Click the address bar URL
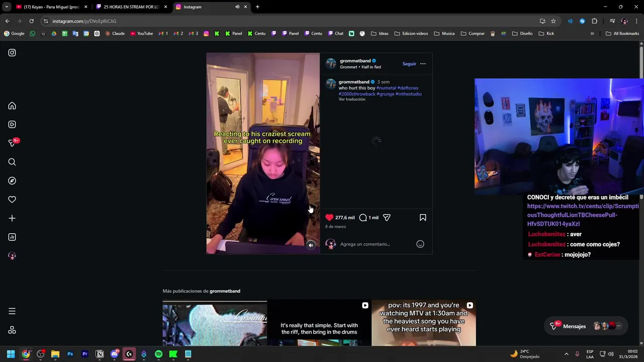The image size is (644, 362). (84, 21)
